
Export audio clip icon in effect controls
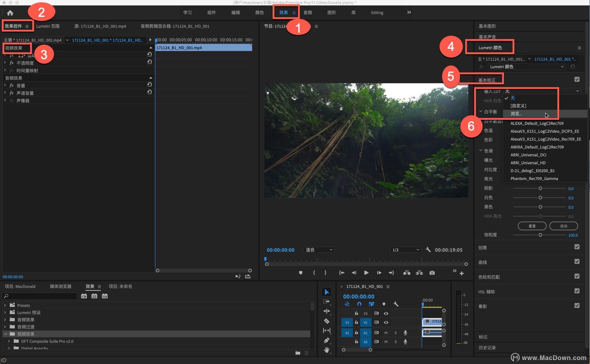coord(248,276)
